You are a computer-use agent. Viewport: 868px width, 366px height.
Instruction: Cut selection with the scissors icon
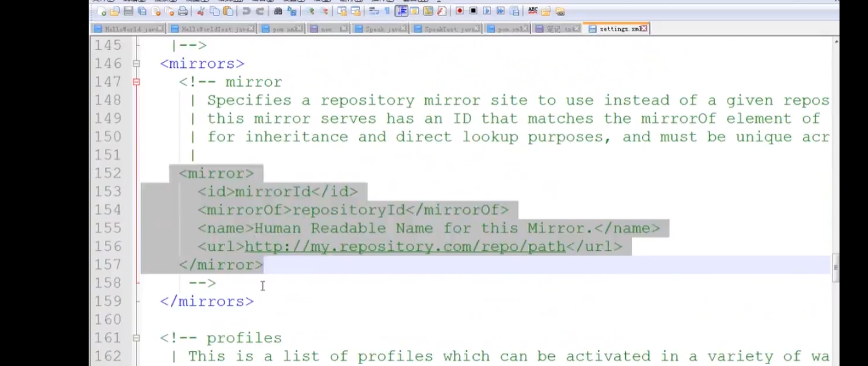pos(201,12)
